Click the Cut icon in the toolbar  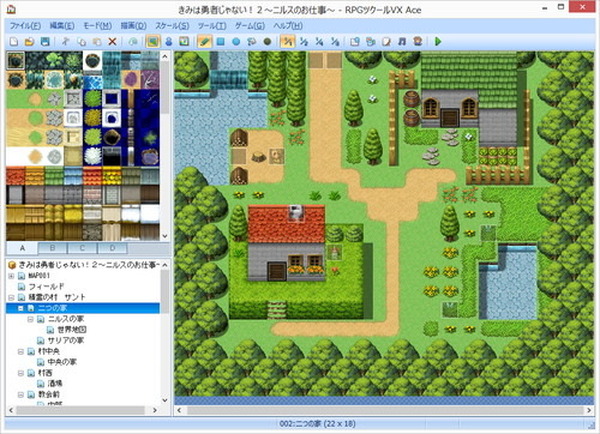tap(66, 41)
